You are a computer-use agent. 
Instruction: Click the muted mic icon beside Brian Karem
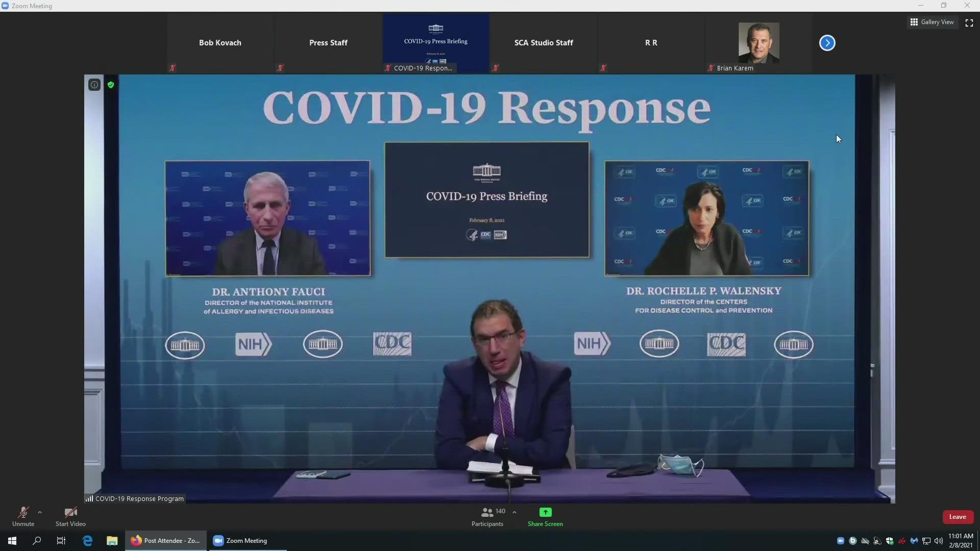(x=711, y=68)
